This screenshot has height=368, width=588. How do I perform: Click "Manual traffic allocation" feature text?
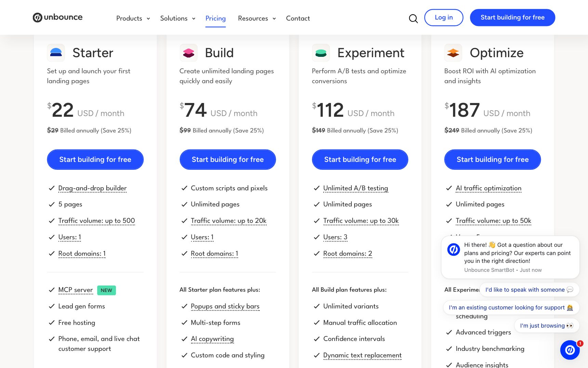360,323
